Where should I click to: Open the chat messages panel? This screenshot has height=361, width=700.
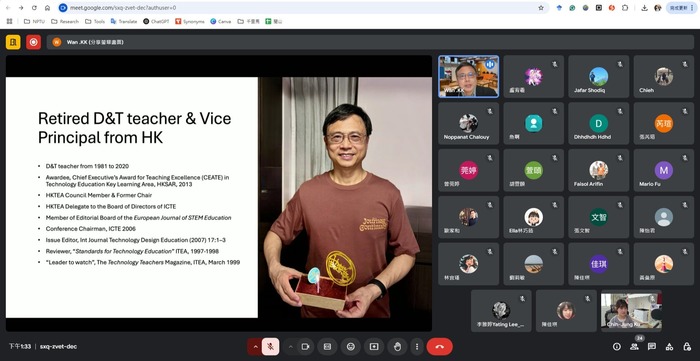tap(652, 347)
